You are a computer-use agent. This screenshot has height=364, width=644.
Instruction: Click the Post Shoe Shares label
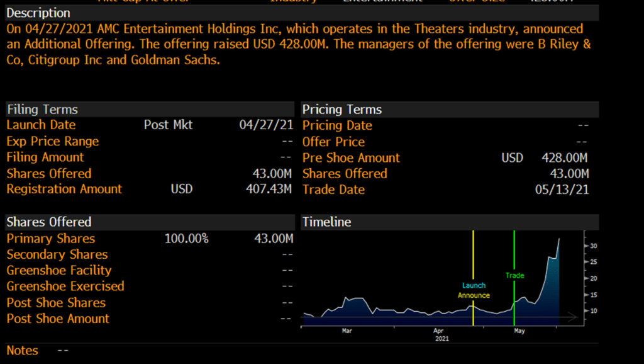coord(56,303)
